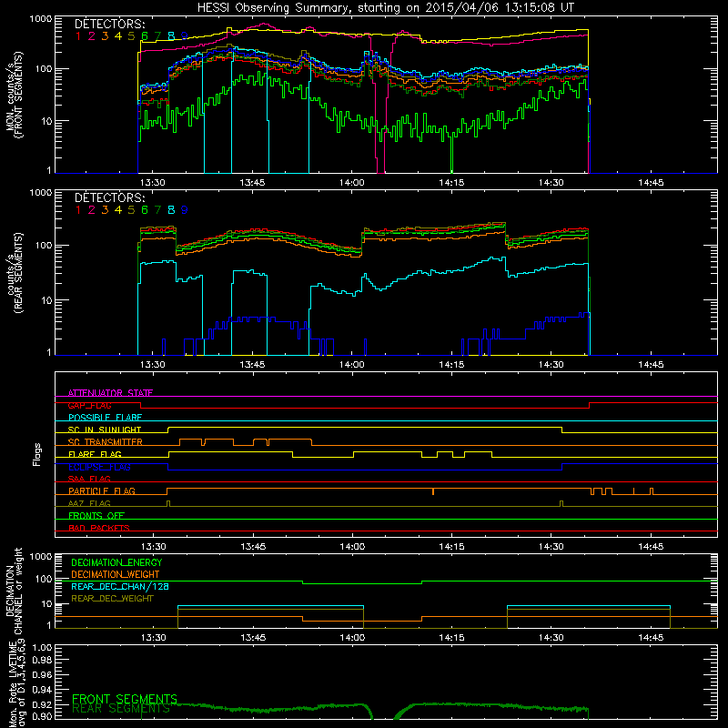
Task: Click the 0.94 y-axis label of the livetime panel
Action: (x=42, y=690)
